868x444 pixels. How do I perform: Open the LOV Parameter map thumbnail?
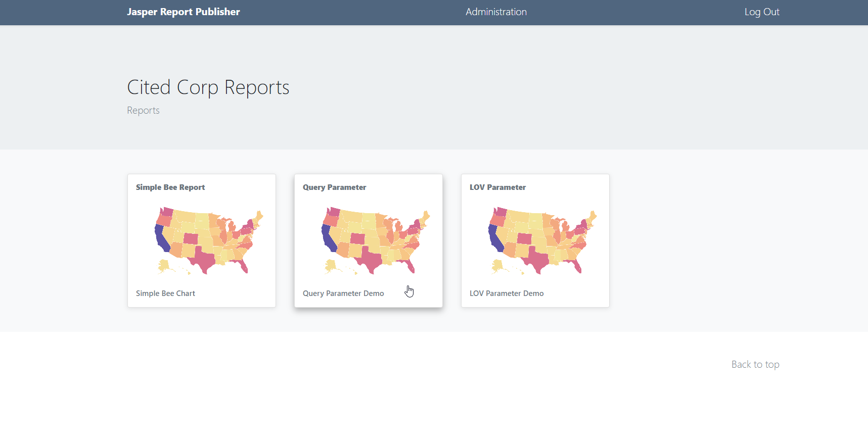(542, 240)
